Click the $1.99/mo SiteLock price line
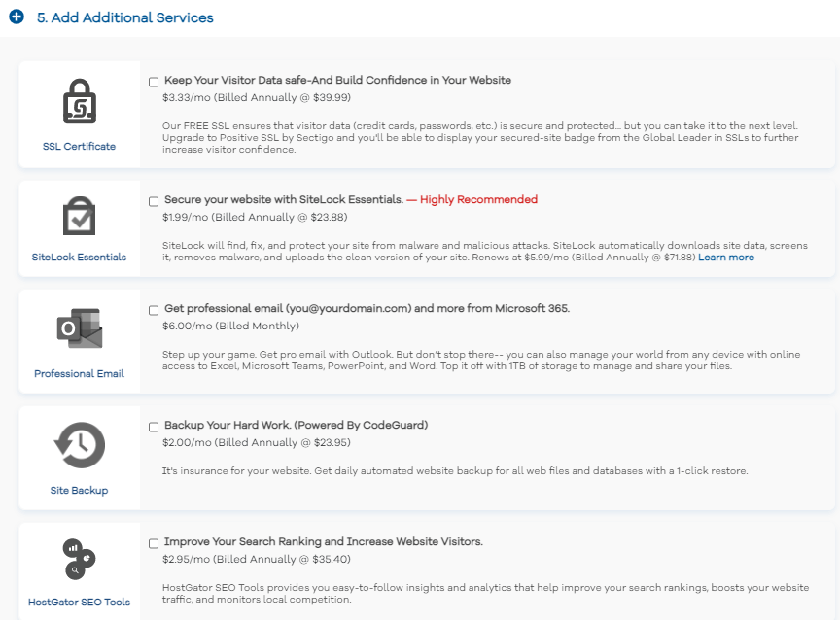The image size is (840, 620). 255,217
